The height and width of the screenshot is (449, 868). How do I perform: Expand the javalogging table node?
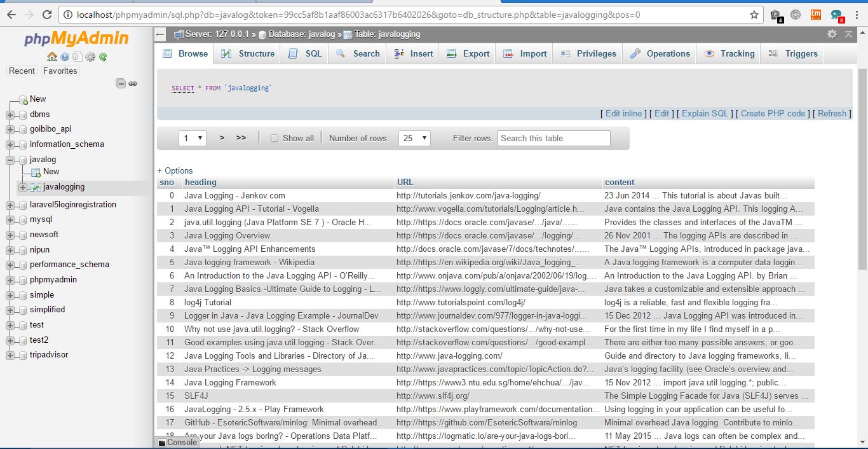click(x=23, y=188)
